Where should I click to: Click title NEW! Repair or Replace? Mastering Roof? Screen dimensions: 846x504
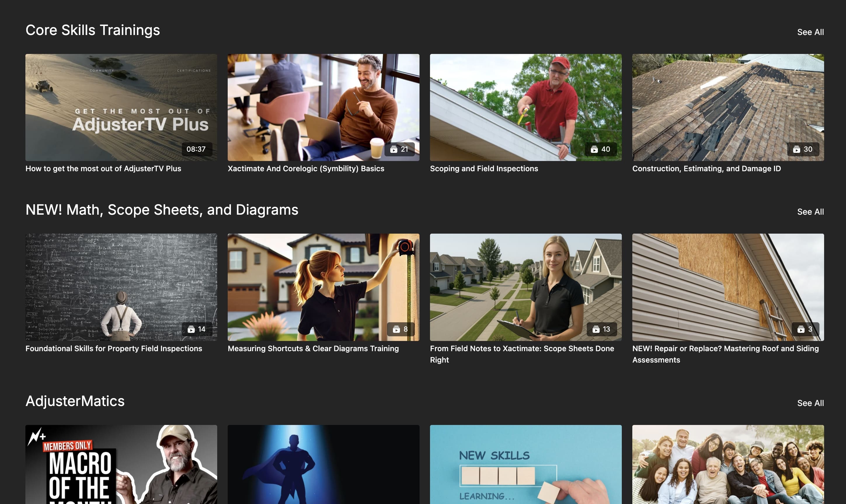(725, 354)
